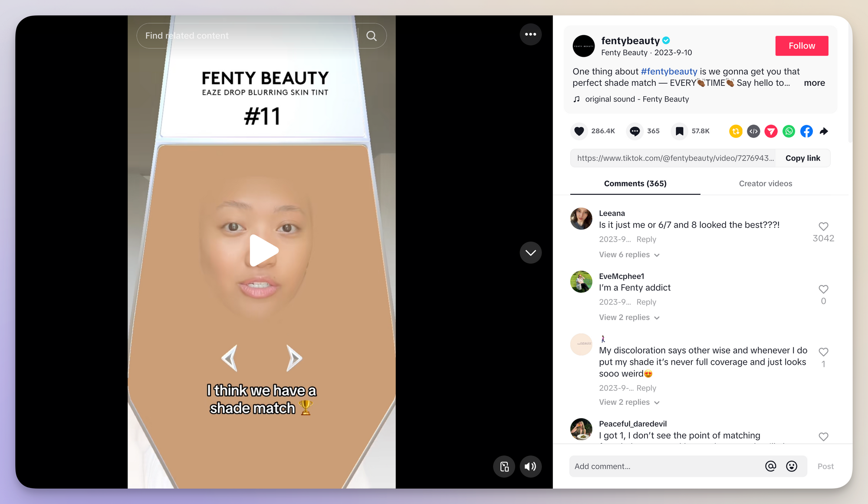Click the verified badge next to fentybeauty
The height and width of the screenshot is (504, 868).
point(666,40)
